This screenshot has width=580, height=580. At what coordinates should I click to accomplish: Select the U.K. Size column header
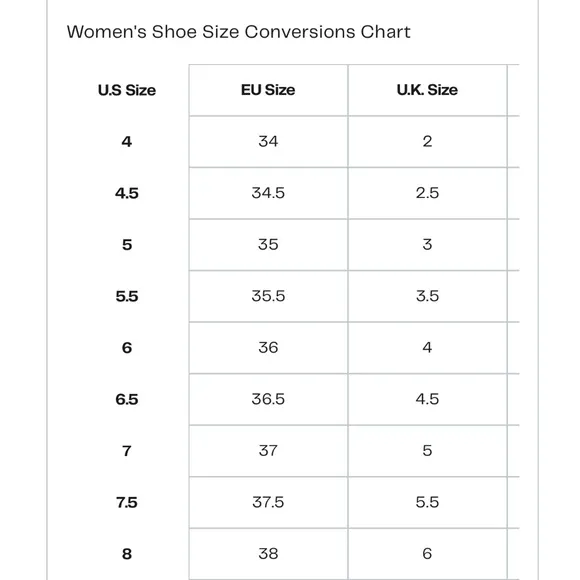[x=427, y=90]
